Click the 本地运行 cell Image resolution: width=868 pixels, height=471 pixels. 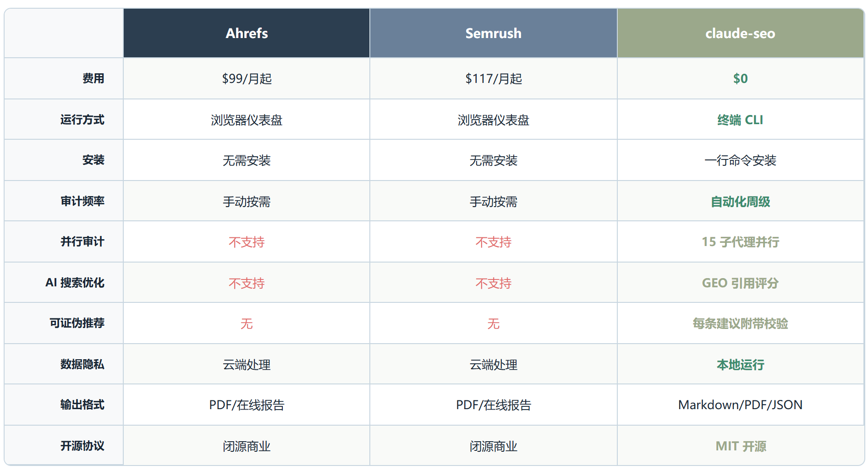[741, 364]
